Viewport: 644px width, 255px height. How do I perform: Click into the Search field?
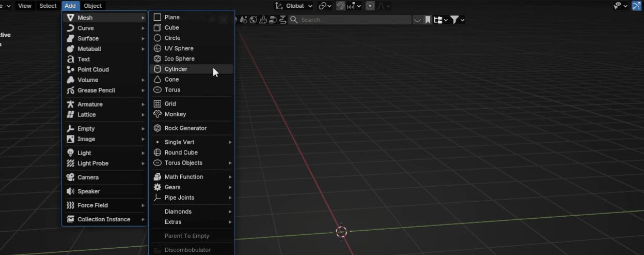pyautogui.click(x=351, y=20)
